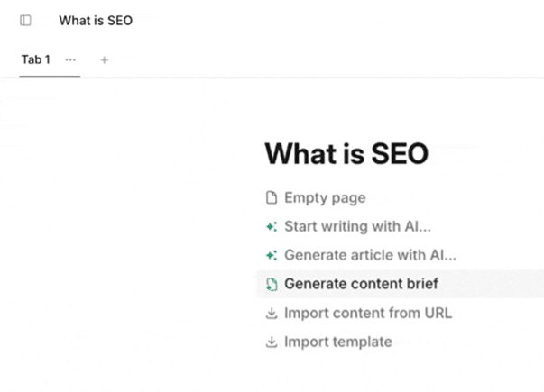Click empty space in highlighted Generate content brief row
544x392 pixels.
click(x=491, y=284)
